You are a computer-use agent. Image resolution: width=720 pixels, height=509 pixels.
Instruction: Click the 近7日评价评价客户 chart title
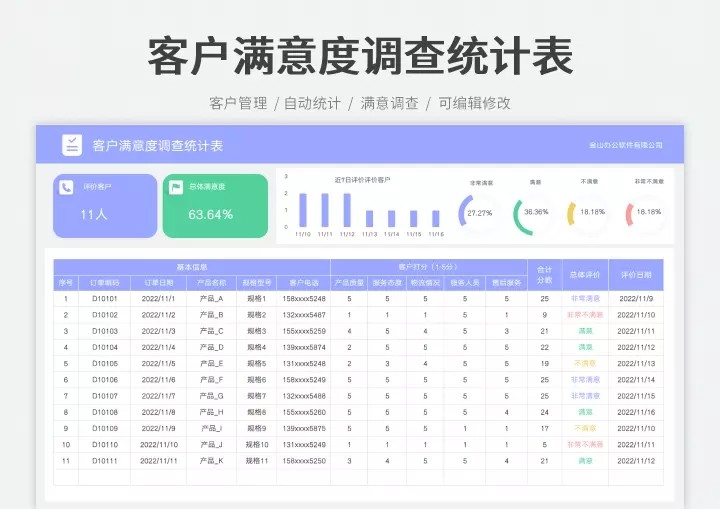pyautogui.click(x=363, y=180)
